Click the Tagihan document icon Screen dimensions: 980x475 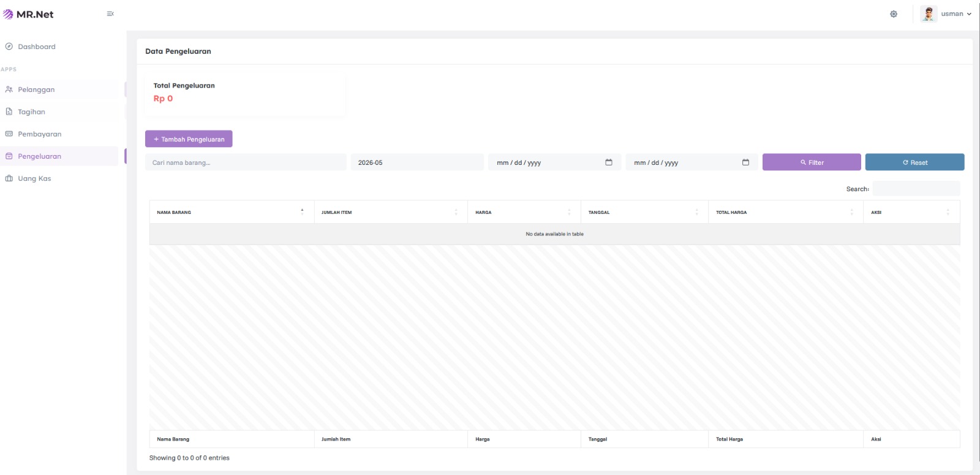9,112
